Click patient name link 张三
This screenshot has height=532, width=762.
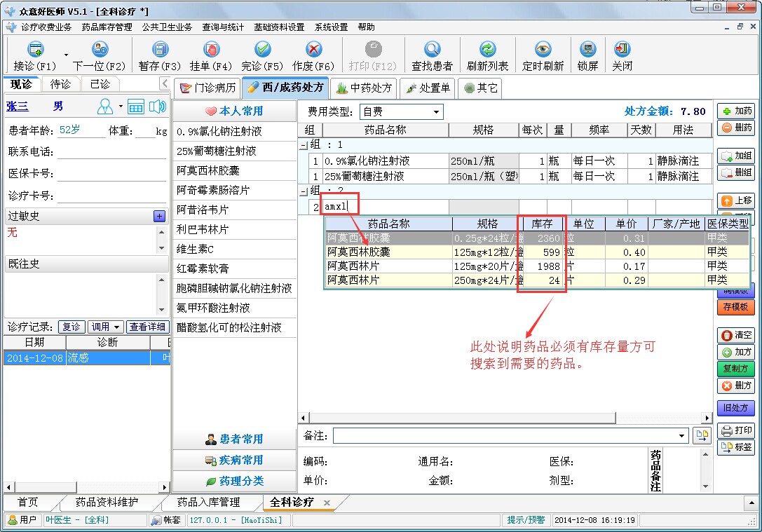17,107
